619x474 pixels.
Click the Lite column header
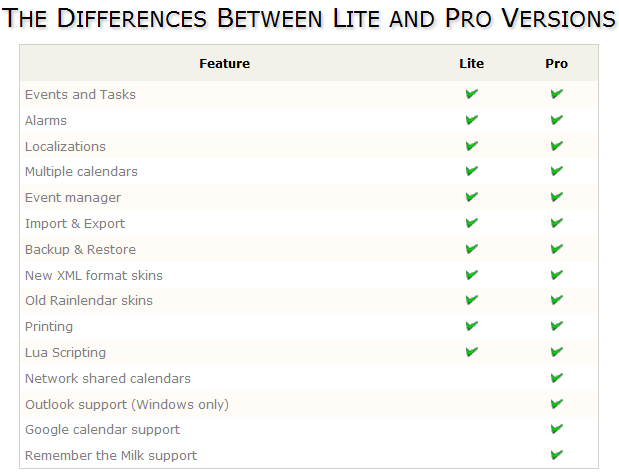(x=471, y=63)
